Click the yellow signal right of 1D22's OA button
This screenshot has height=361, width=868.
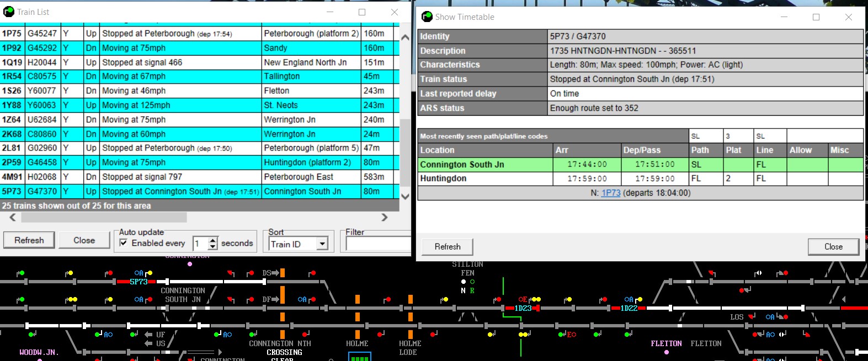(x=639, y=299)
